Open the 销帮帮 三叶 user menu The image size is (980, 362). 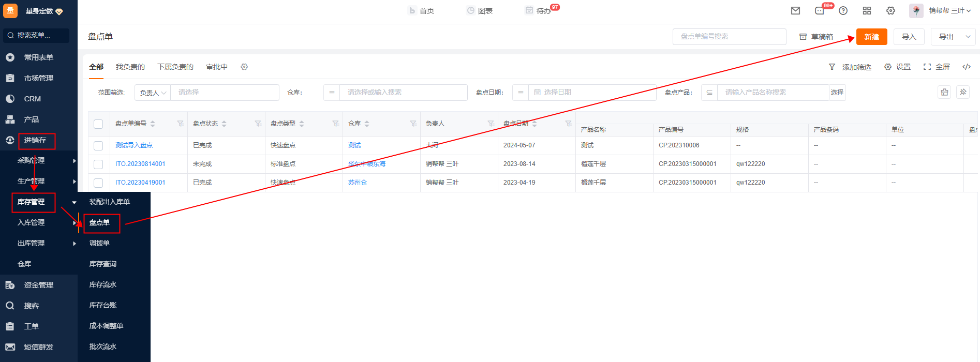click(949, 10)
